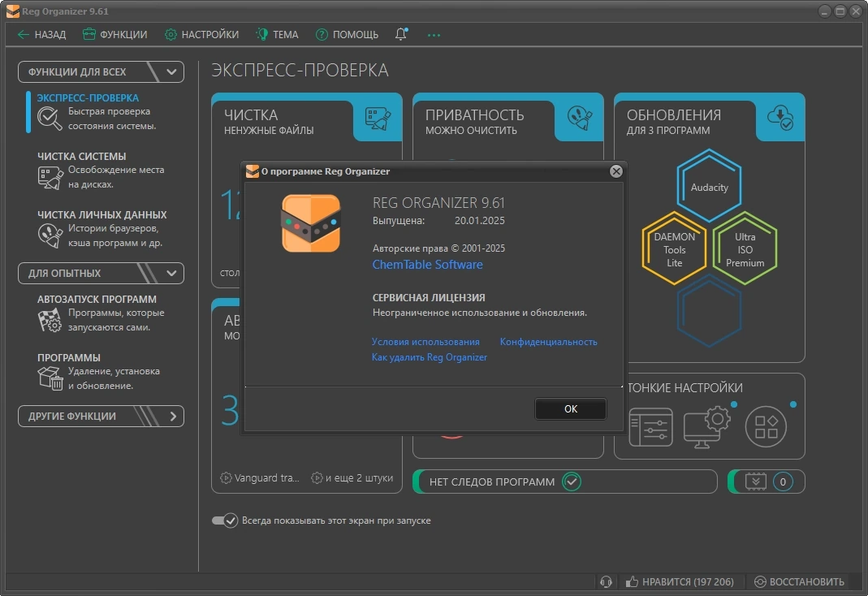Click the green checkmark beside НЕТ СЛЕДОВ ПРОГРАММ
Viewport: 868px width, 596px height.
(572, 482)
